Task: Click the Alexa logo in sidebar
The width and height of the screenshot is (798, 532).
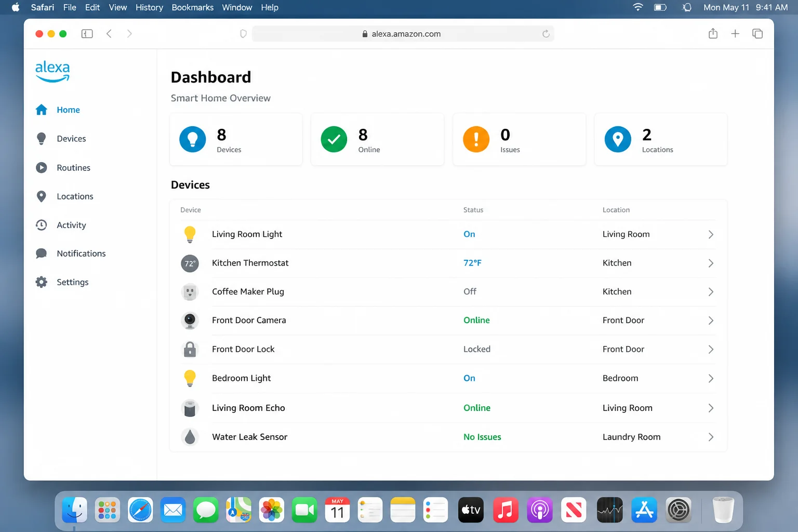Action: [x=52, y=72]
